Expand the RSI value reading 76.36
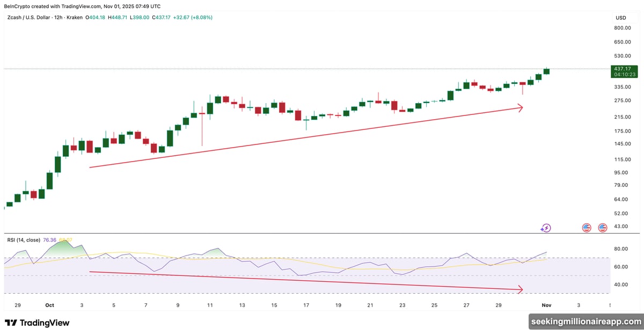Image resolution: width=644 pixels, height=335 pixels. (50, 240)
